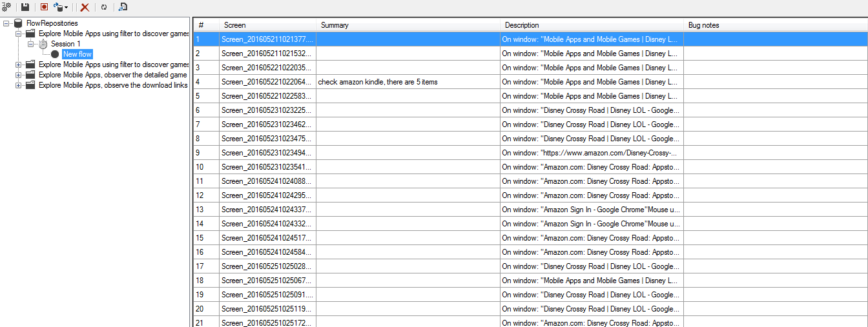Open the dropdown arrow next to database icon
This screenshot has width=868, height=327.
tap(66, 7)
